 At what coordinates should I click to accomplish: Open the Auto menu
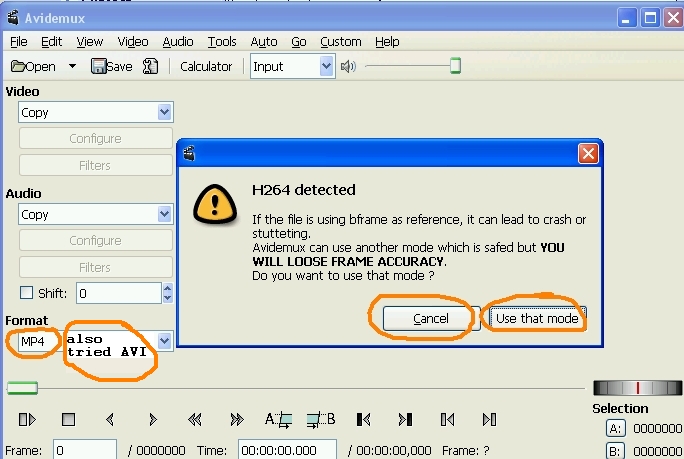(x=264, y=41)
